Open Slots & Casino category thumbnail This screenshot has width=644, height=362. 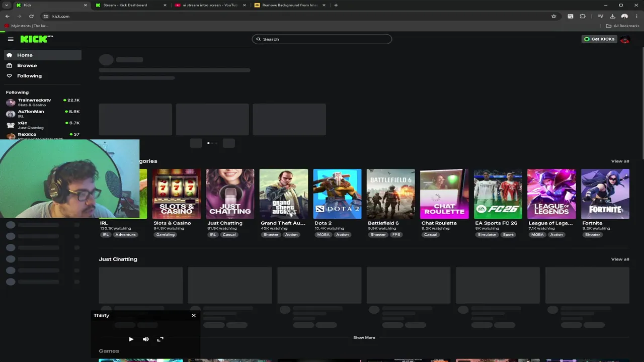[x=176, y=194]
